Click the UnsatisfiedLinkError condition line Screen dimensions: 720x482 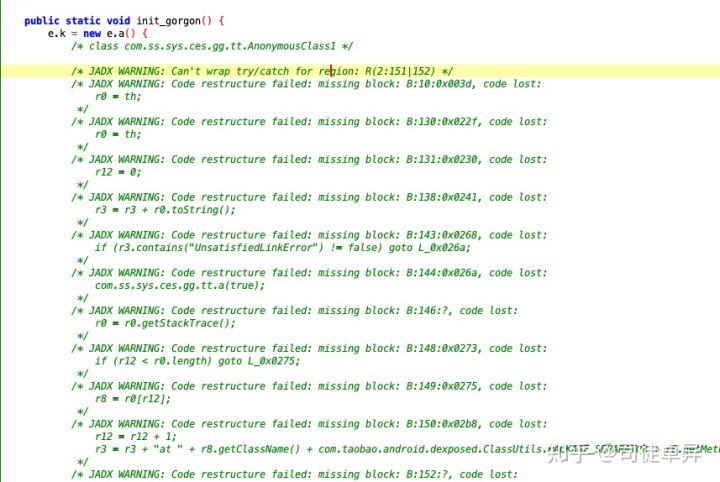(x=283, y=247)
